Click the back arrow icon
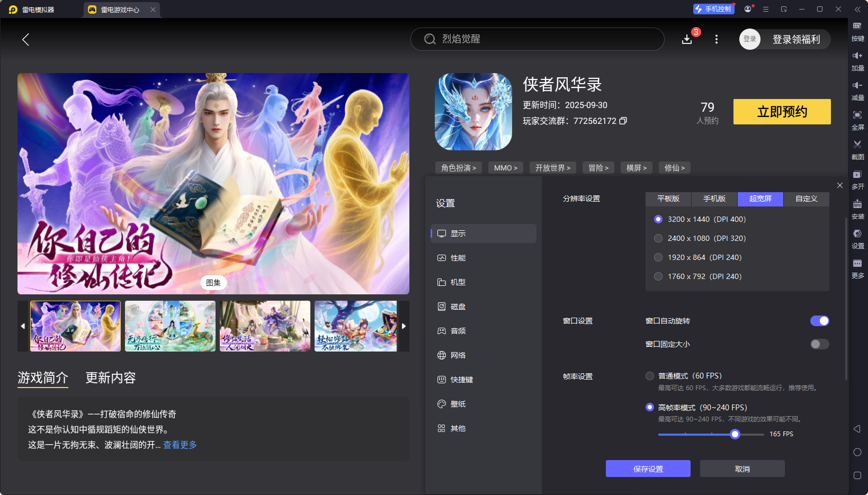The width and height of the screenshot is (868, 495). [x=25, y=39]
